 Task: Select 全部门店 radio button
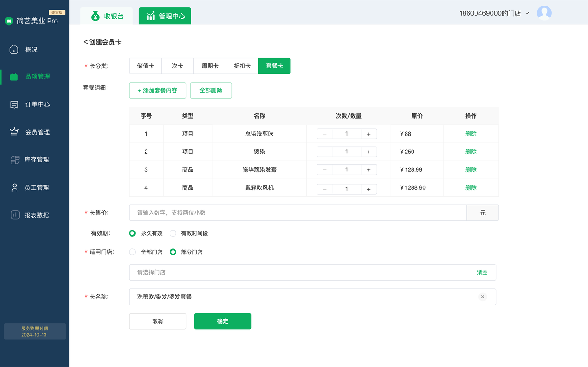click(x=132, y=252)
